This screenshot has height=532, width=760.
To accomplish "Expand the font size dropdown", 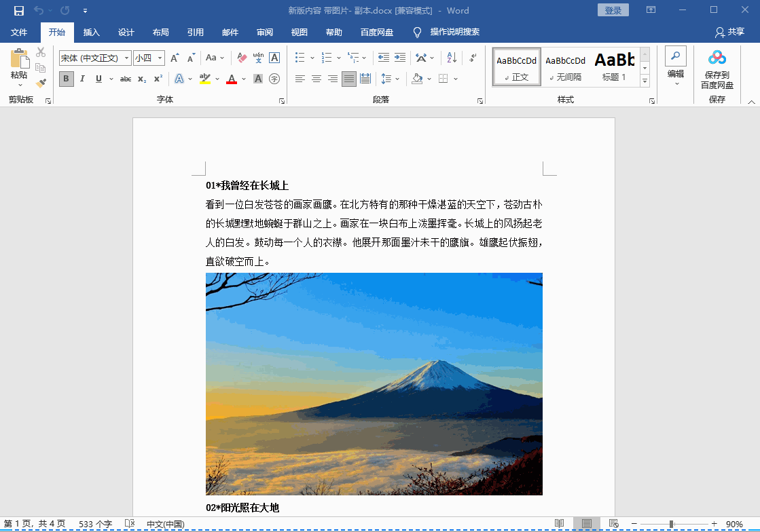I will tap(160, 58).
